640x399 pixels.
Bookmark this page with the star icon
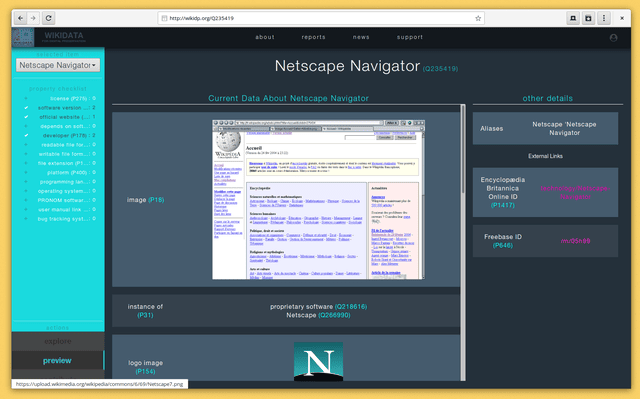pos(478,18)
